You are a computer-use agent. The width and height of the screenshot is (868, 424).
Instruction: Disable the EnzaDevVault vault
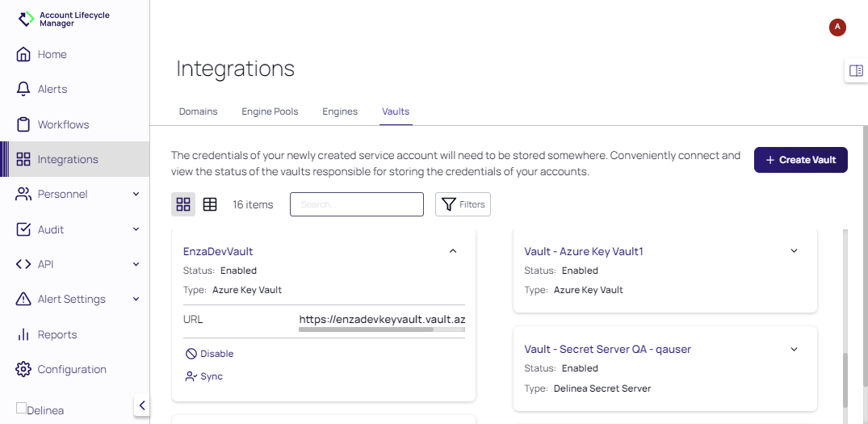209,354
